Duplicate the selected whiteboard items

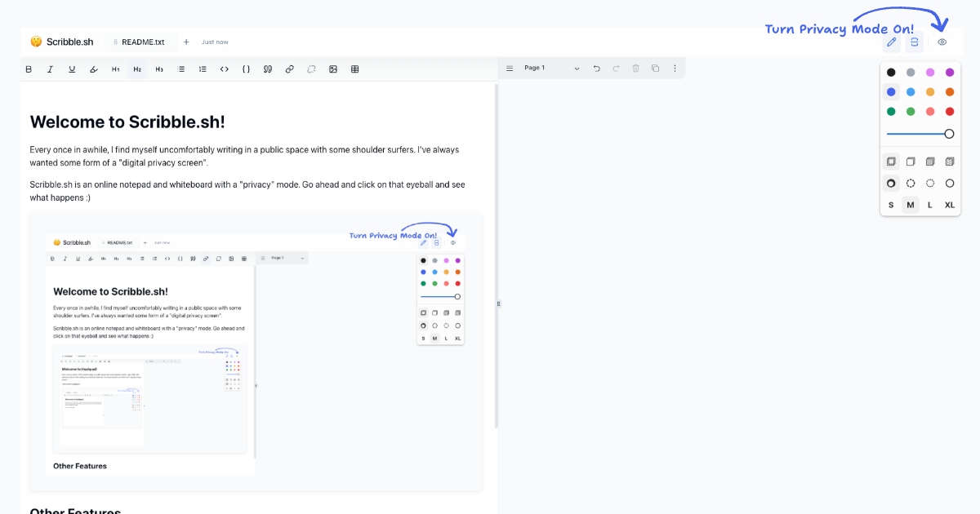(x=655, y=69)
